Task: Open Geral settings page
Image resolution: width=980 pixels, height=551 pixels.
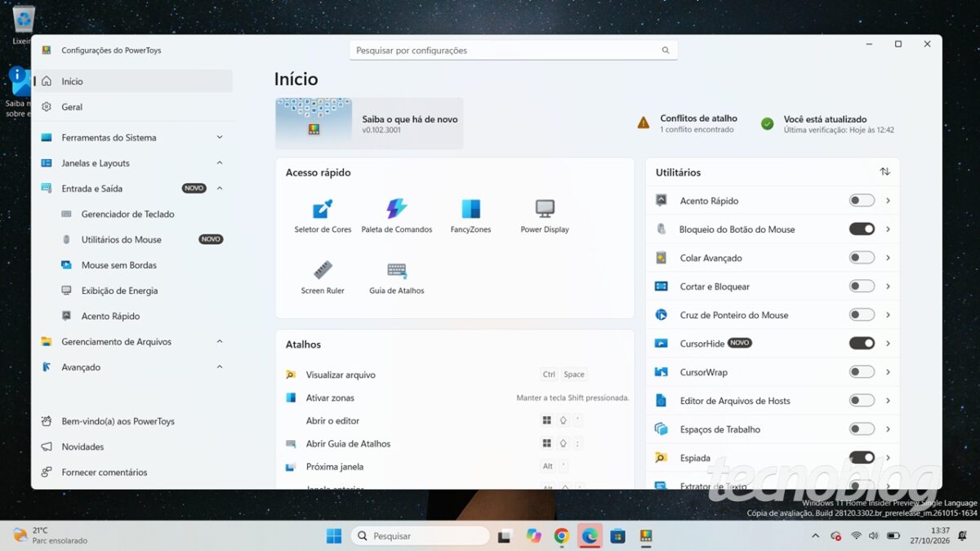Action: [135, 107]
